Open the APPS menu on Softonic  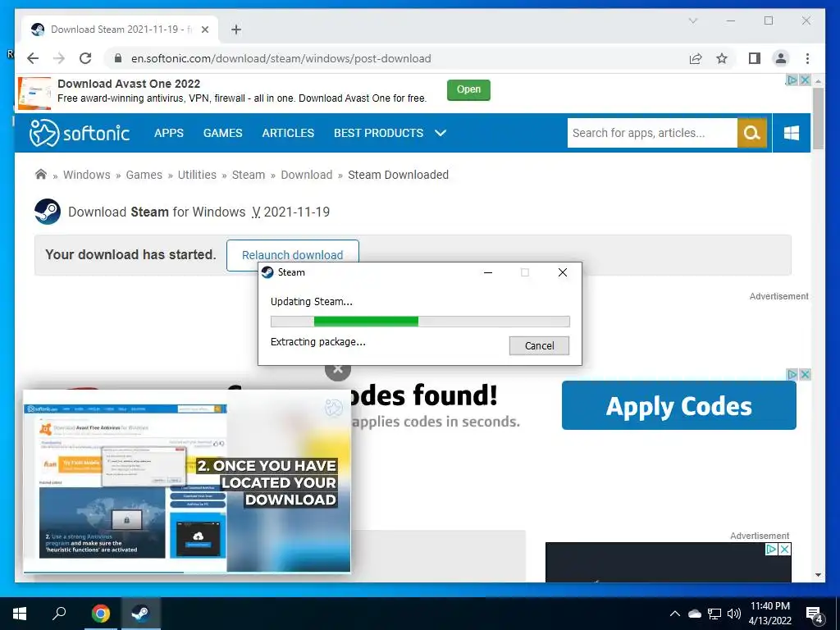169,133
